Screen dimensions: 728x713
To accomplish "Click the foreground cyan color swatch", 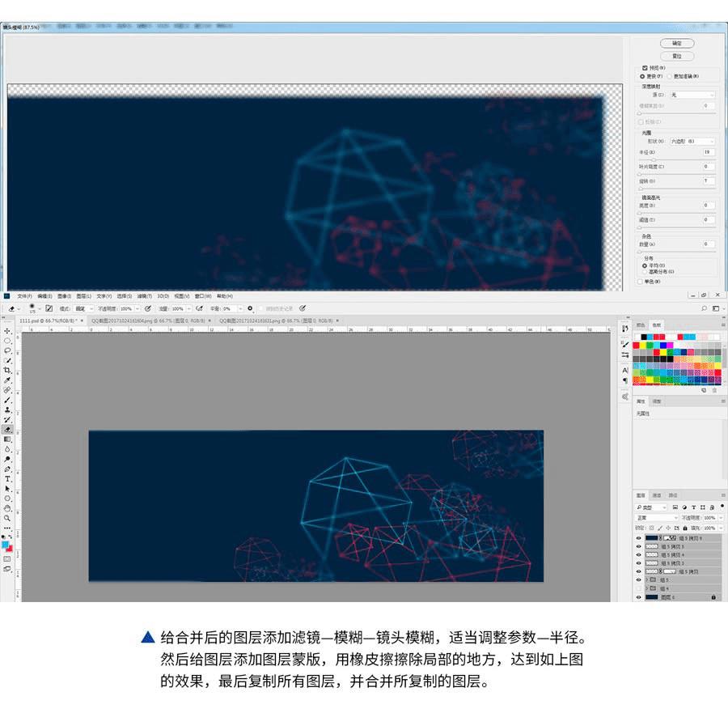I will pos(5,545).
